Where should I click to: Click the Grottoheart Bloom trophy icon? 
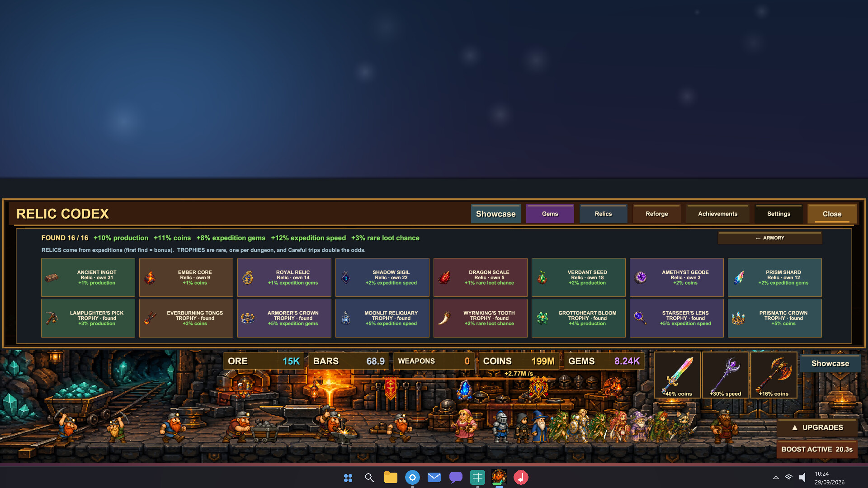(x=542, y=318)
